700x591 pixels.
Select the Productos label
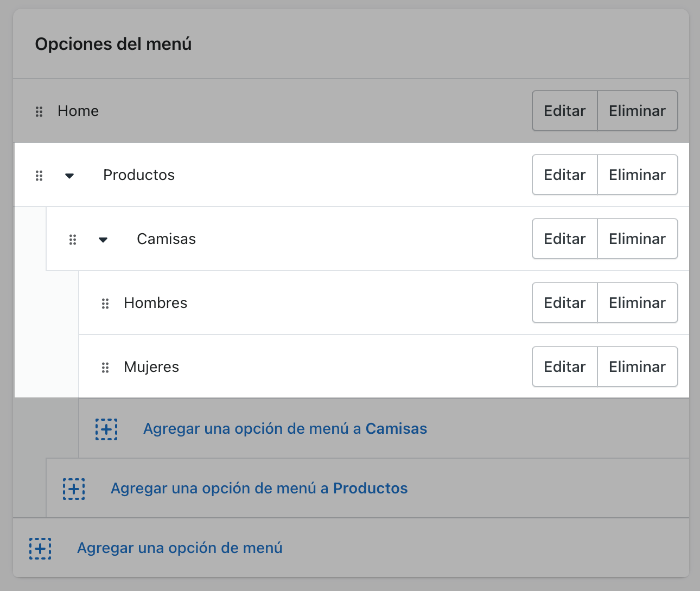[139, 175]
